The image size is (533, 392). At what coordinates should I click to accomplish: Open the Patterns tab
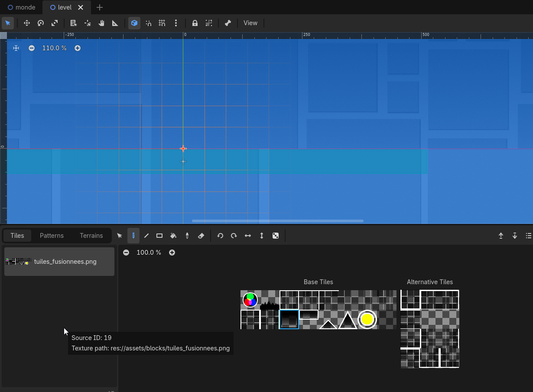[52, 236]
